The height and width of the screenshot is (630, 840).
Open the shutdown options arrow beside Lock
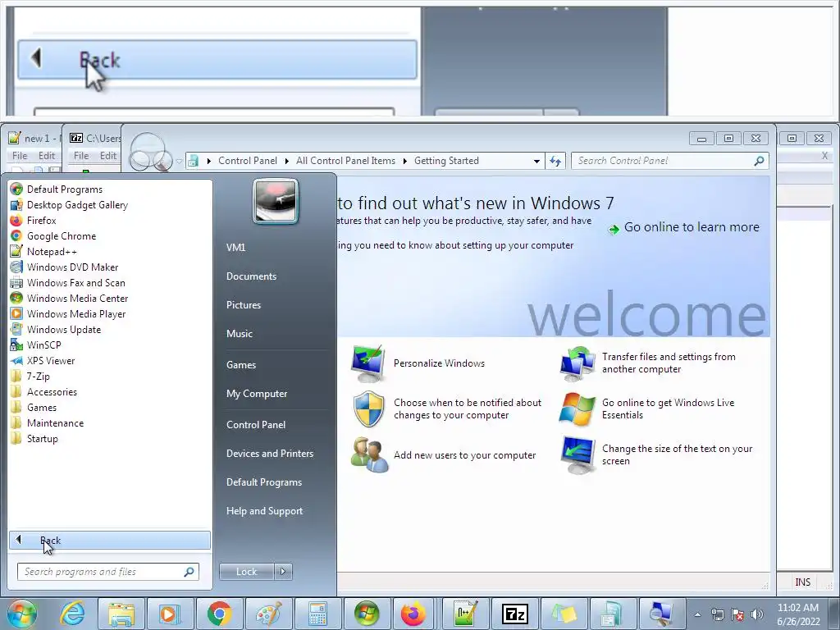(x=283, y=572)
